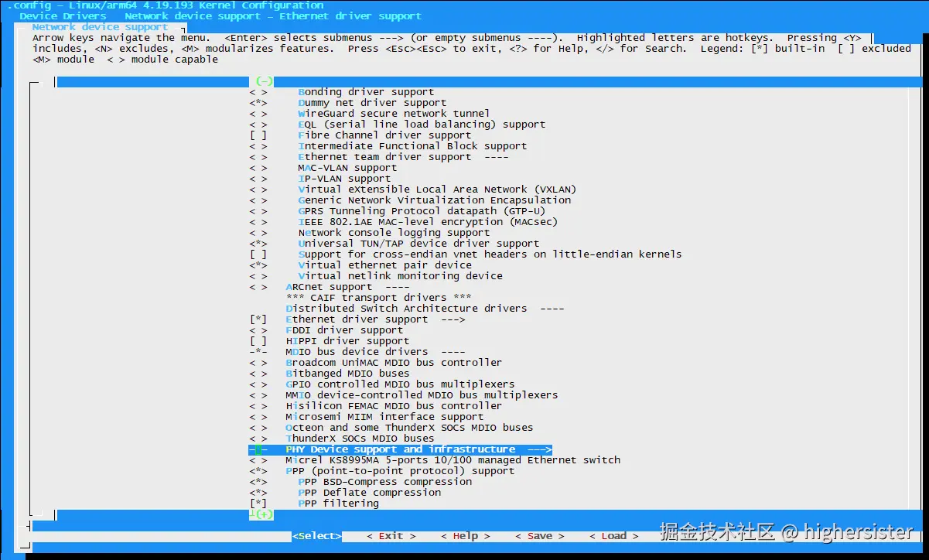Select MAC-VLAN support entry
The image size is (929, 560).
coord(347,168)
